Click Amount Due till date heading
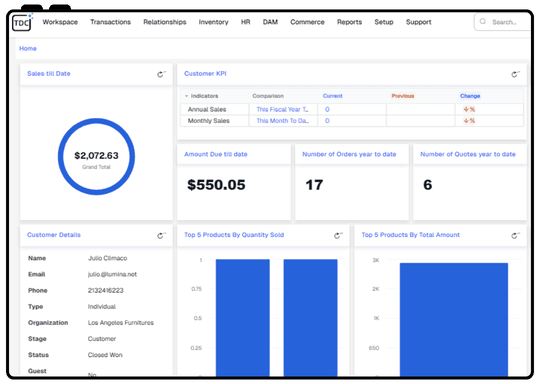The height and width of the screenshot is (384, 540). pos(216,154)
